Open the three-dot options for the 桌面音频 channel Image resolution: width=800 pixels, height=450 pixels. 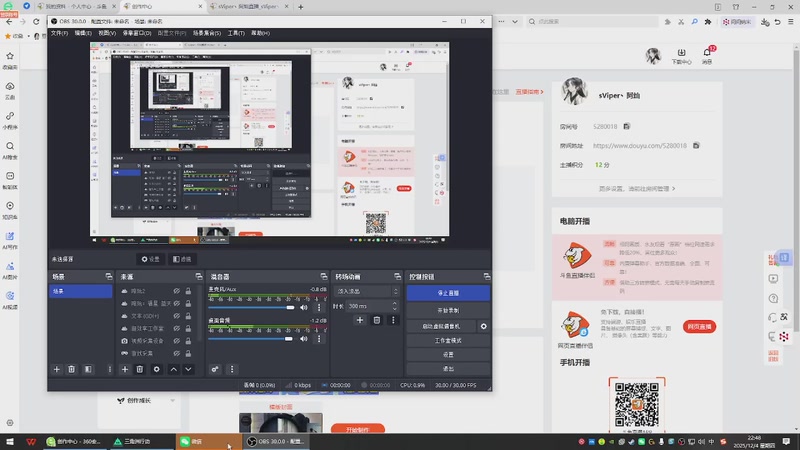pyautogui.click(x=319, y=339)
